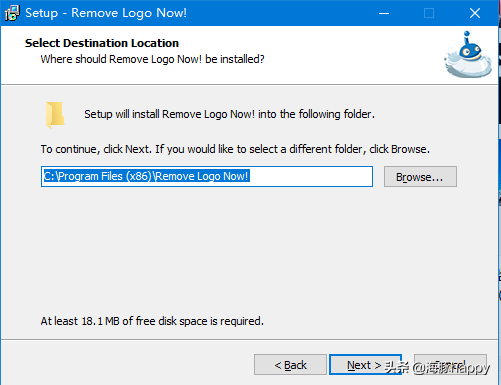This screenshot has height=385, width=501.
Task: Cancel the Remove Logo Now! setup
Action: coord(450,365)
